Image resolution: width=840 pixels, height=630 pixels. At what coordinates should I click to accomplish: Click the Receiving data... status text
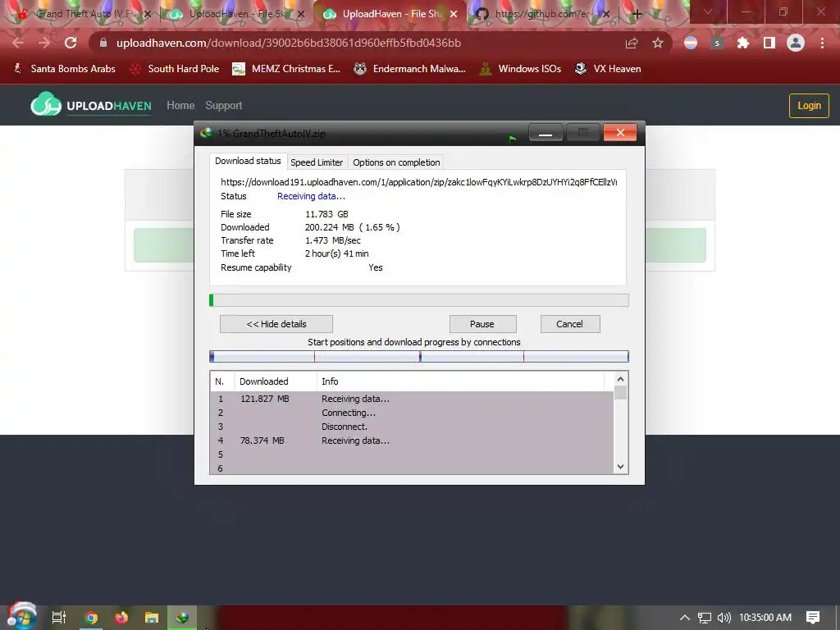[x=311, y=197]
